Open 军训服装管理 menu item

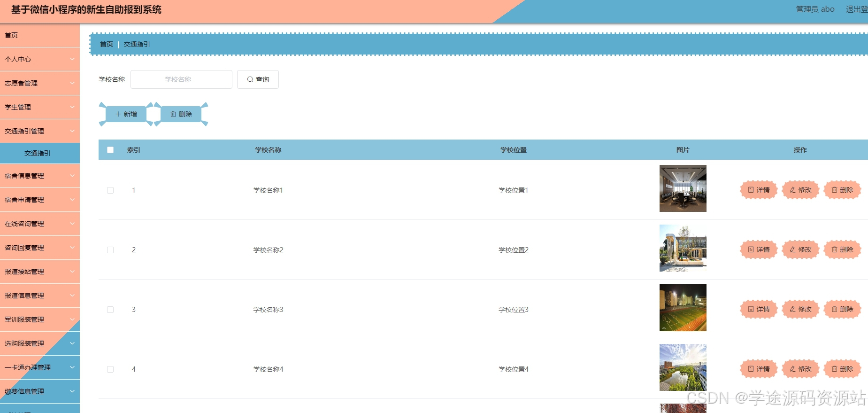click(40, 319)
